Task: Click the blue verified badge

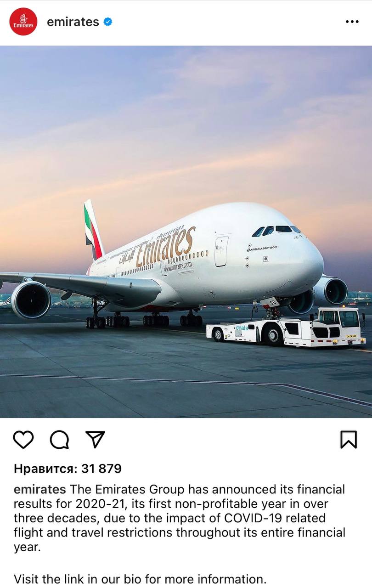Action: tap(108, 22)
